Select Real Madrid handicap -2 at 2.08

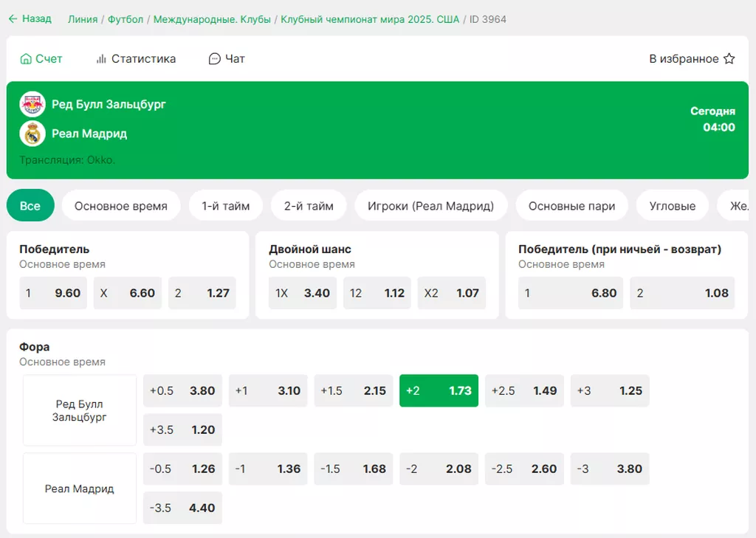coord(439,469)
